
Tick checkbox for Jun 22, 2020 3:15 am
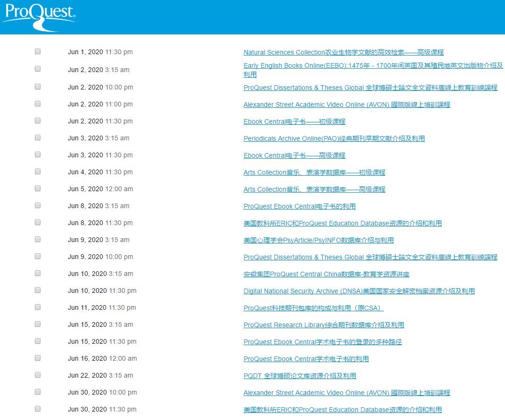pos(38,375)
